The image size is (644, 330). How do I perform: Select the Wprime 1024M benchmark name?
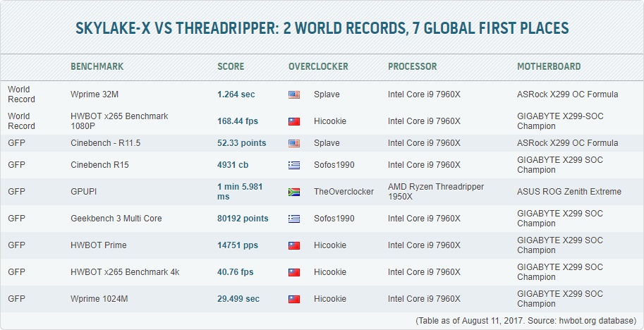(x=99, y=299)
